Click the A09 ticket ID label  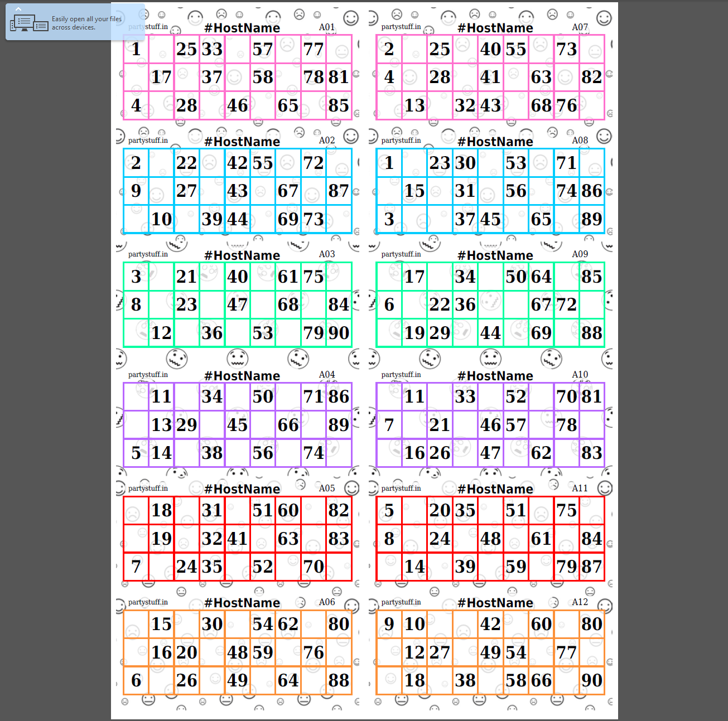click(580, 254)
